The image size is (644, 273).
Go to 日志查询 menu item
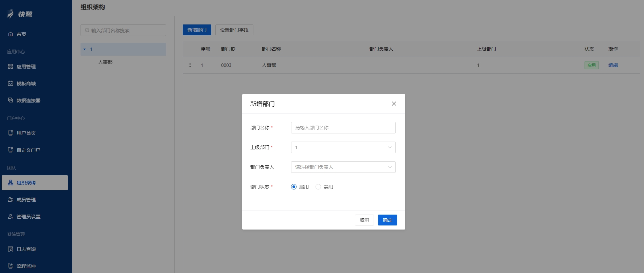click(x=26, y=249)
